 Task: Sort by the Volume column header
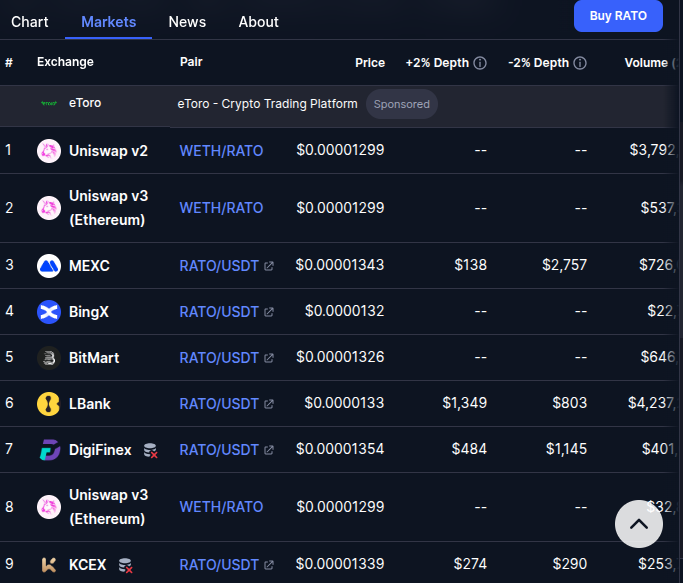[646, 63]
